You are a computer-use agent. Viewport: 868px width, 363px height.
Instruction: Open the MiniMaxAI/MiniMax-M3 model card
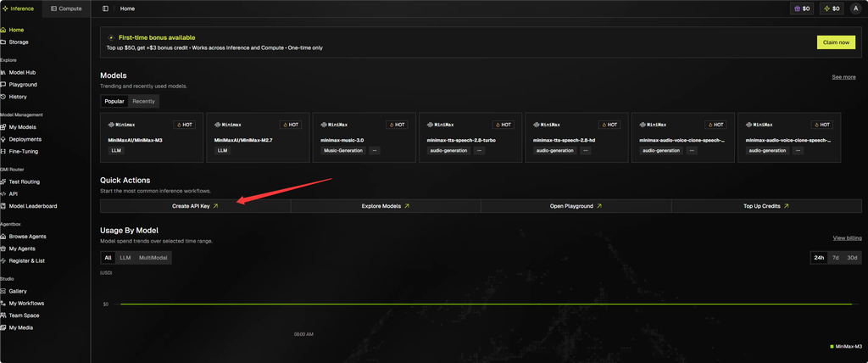(152, 138)
